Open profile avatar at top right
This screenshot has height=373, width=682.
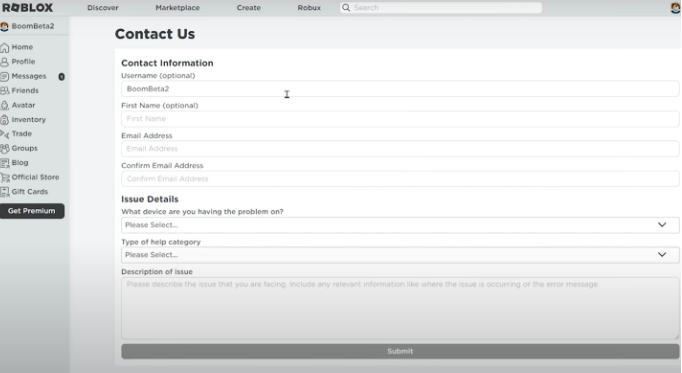tap(676, 7)
